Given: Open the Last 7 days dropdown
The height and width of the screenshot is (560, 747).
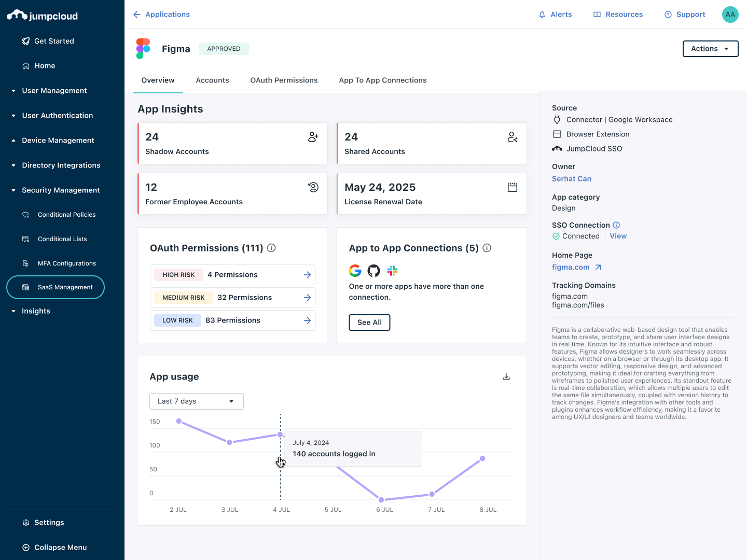Looking at the screenshot, I should point(197,401).
